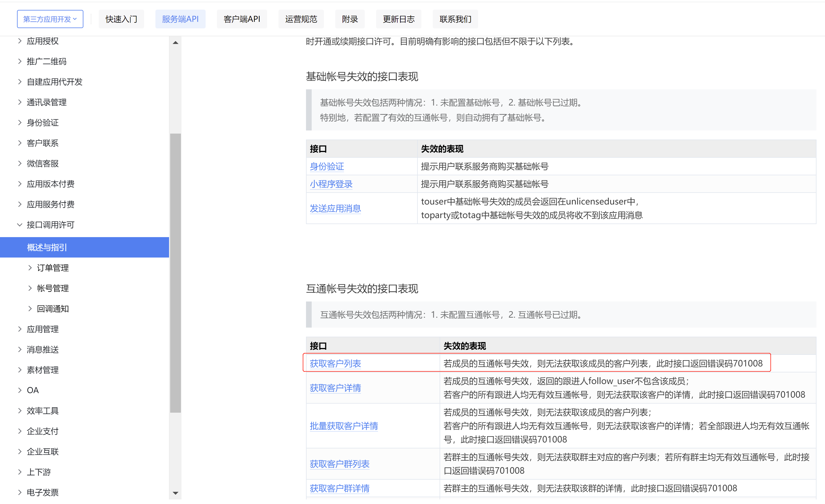Image resolution: width=825 pixels, height=504 pixels.
Task: Expand the 帐号管理 subsection
Action: 52,288
